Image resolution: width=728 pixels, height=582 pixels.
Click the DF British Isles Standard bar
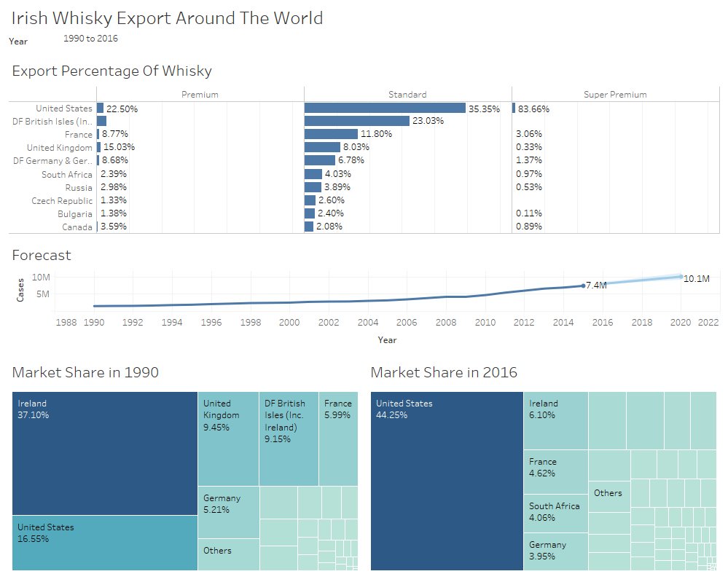(x=357, y=121)
